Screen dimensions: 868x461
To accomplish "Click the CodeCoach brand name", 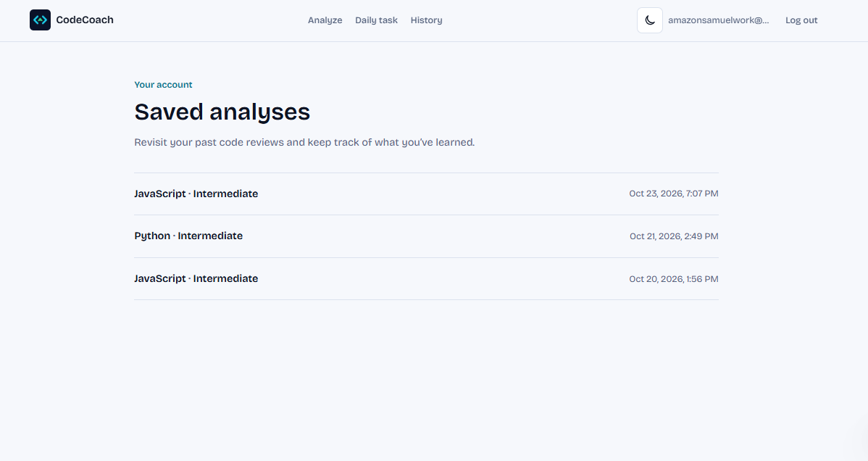I will click(85, 20).
